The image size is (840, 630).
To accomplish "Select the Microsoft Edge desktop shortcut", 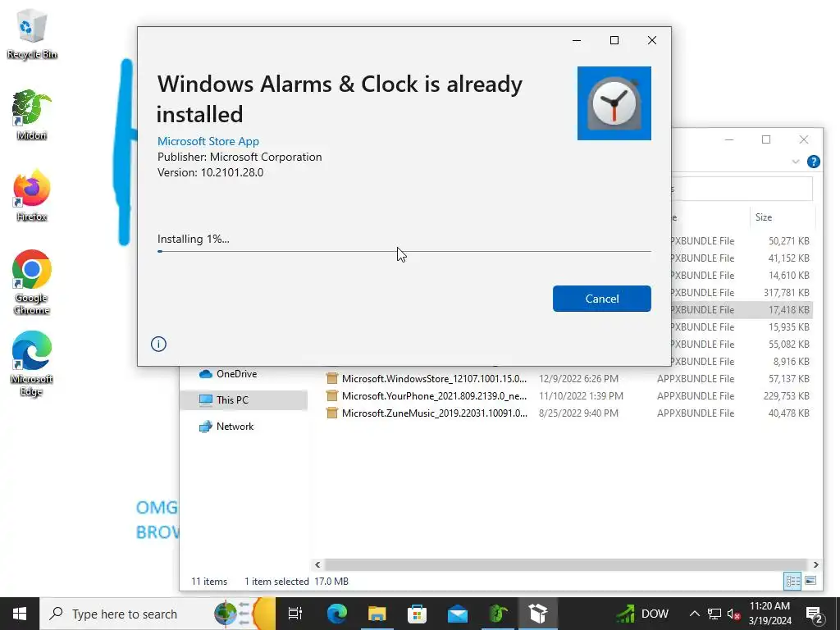I will pyautogui.click(x=32, y=363).
